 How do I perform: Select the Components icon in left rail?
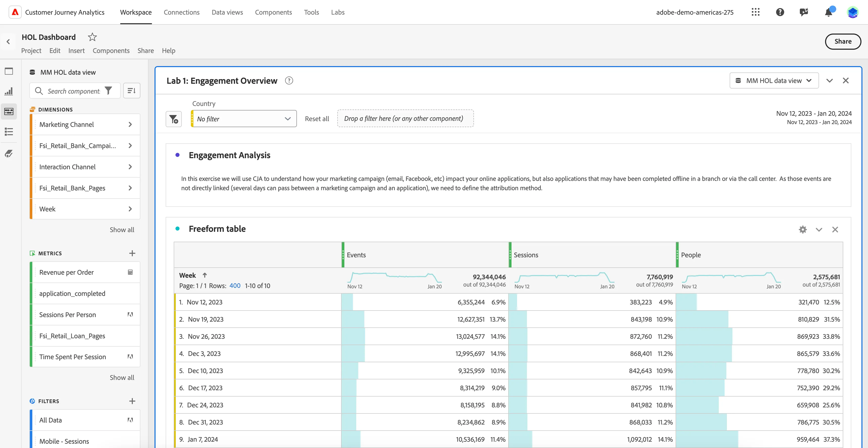pyautogui.click(x=9, y=111)
